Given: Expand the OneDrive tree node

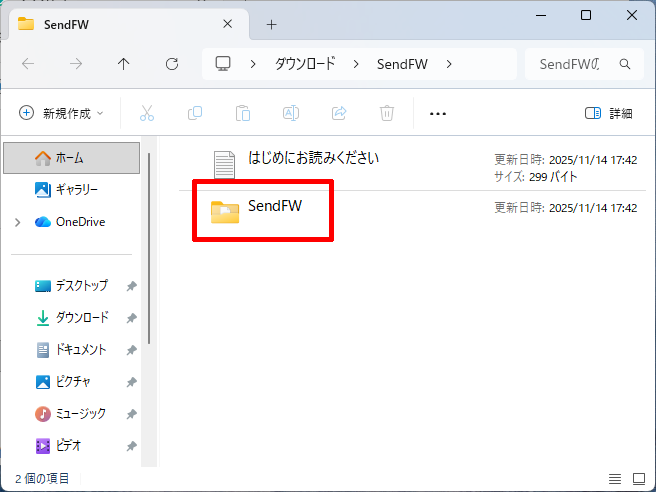Looking at the screenshot, I should click(18, 222).
